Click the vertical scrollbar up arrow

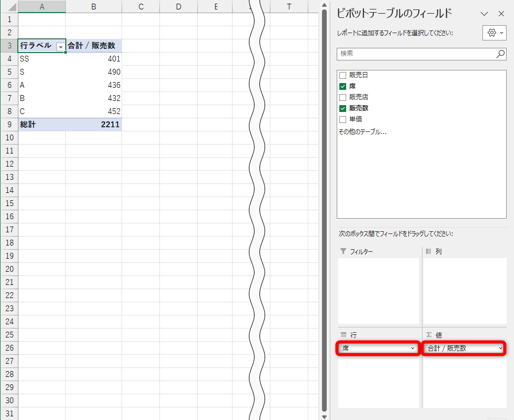point(324,5)
